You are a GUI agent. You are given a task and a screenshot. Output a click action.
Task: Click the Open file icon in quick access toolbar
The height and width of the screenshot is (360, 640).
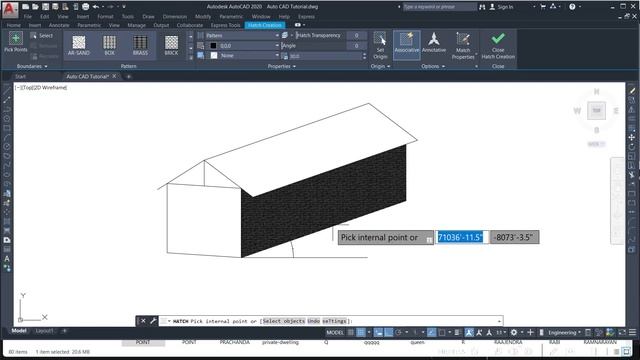click(x=35, y=7)
